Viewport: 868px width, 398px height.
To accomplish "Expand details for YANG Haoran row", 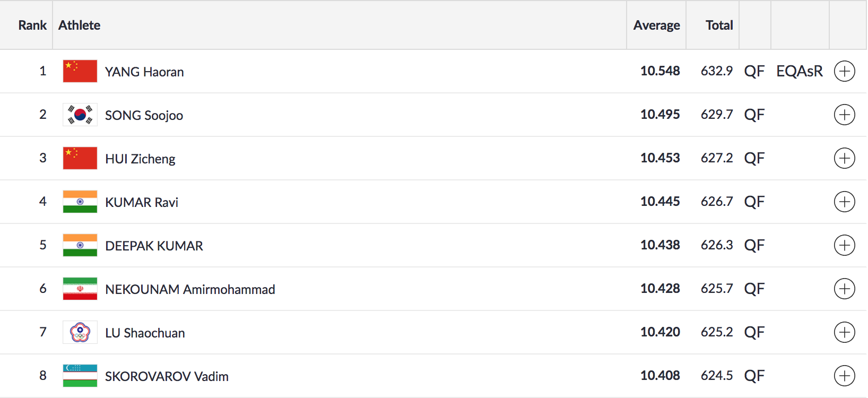I will coord(844,71).
